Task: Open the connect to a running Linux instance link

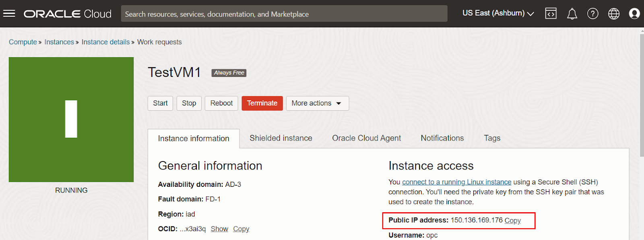Action: (x=456, y=182)
